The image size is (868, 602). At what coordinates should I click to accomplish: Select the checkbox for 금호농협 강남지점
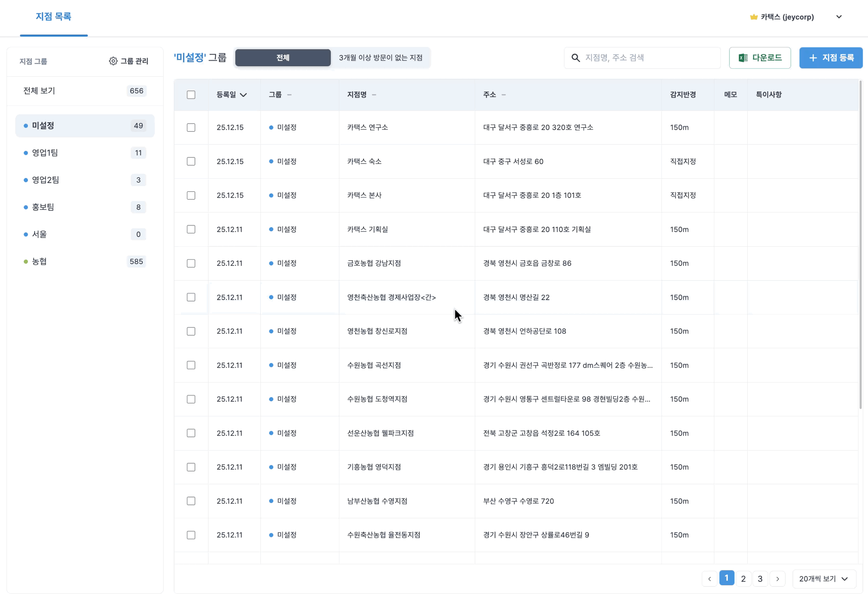click(x=191, y=263)
